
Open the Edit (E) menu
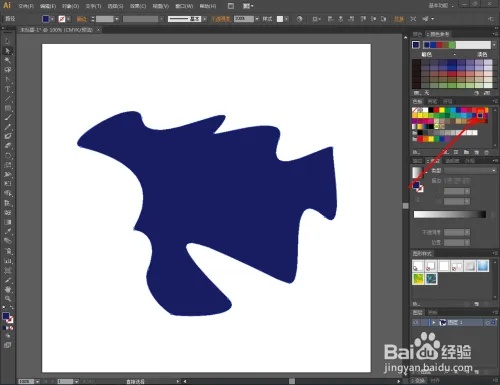coord(48,6)
